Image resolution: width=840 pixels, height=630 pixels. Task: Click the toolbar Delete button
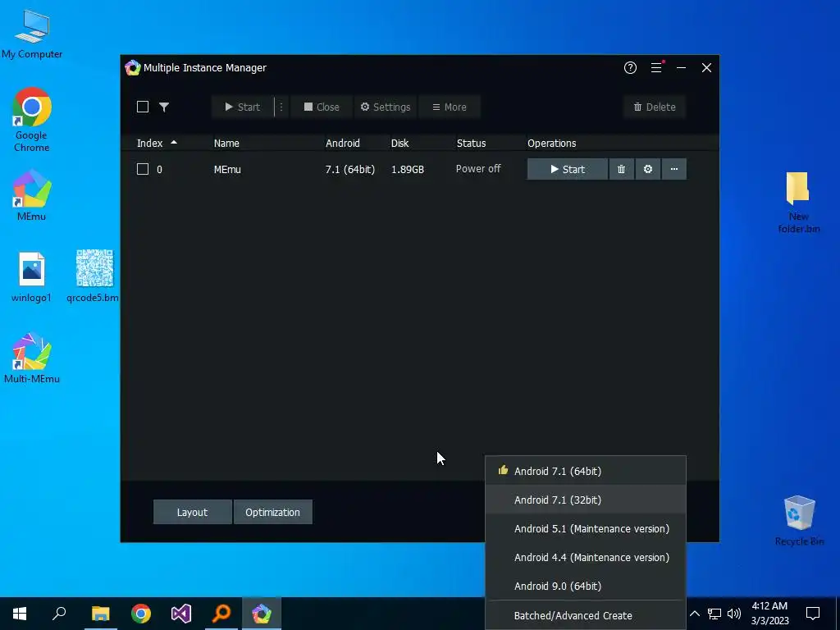click(x=655, y=107)
